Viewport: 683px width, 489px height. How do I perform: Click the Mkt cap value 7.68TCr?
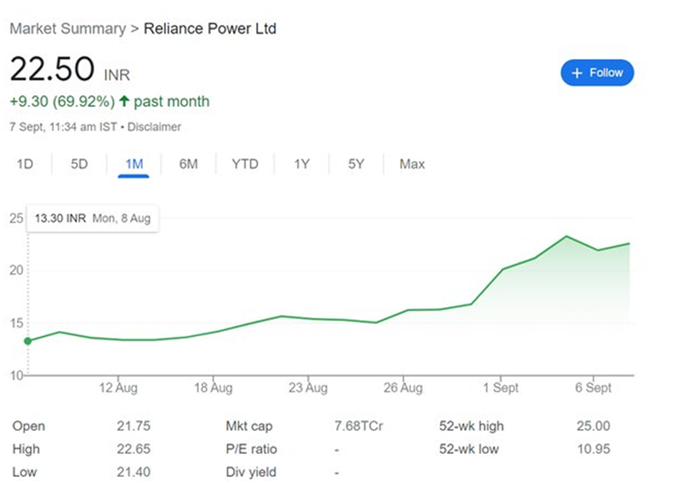[x=358, y=426]
